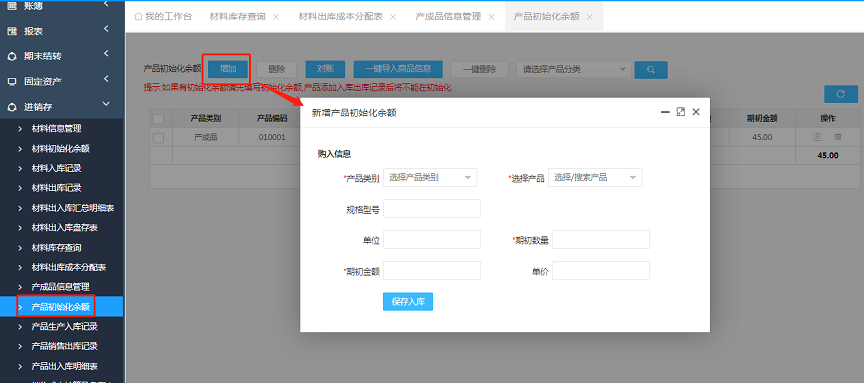The image size is (864, 383).
Task: Click the 单位 input field
Action: (x=432, y=240)
